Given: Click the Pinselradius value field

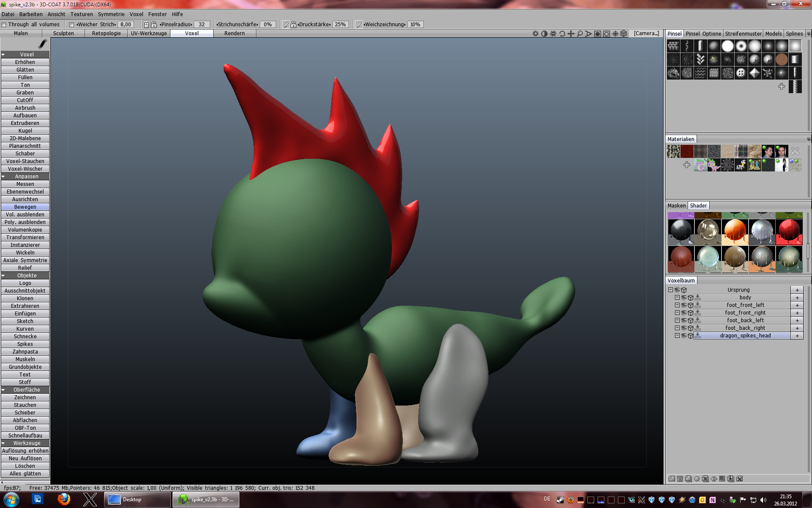Looking at the screenshot, I should [202, 25].
